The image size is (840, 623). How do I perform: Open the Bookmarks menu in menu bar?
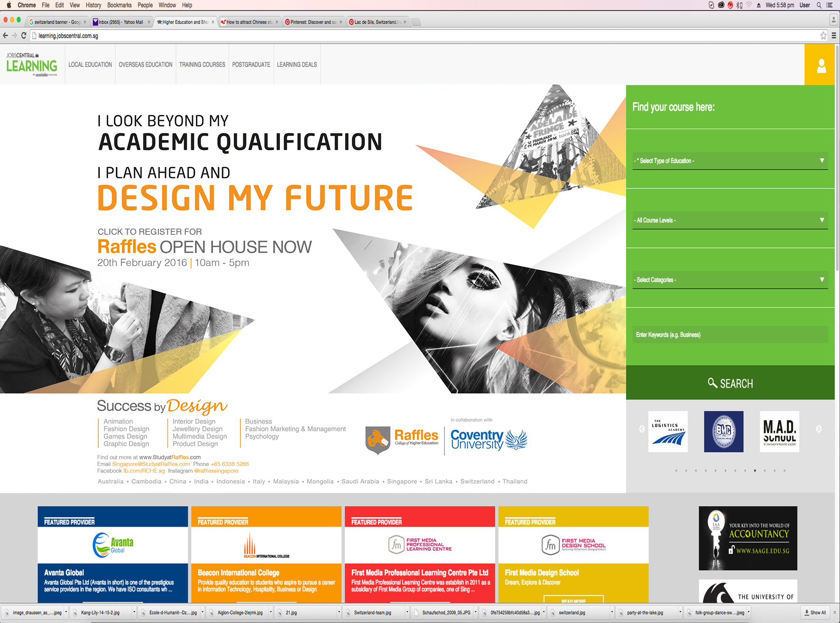point(119,5)
